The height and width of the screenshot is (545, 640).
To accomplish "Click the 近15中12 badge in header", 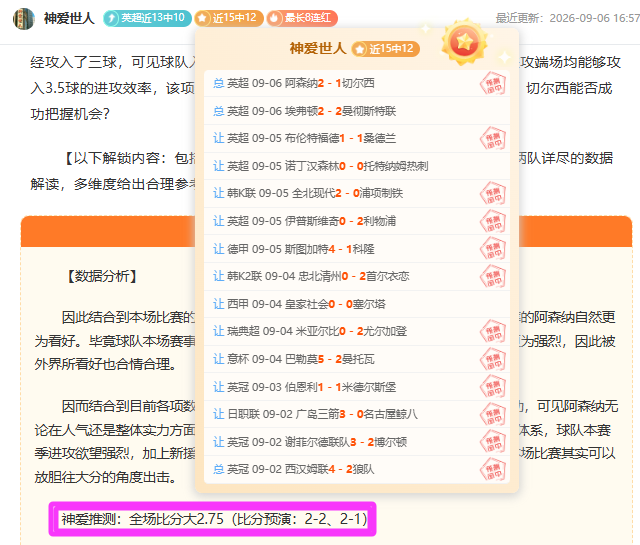I will click(229, 18).
